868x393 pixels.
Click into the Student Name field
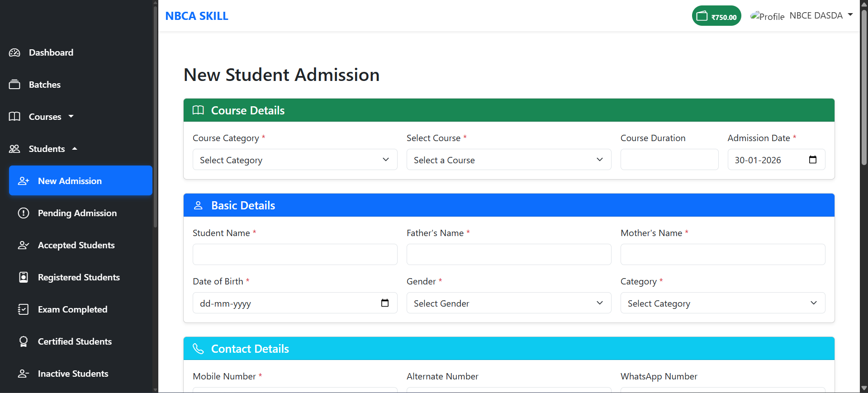(295, 254)
